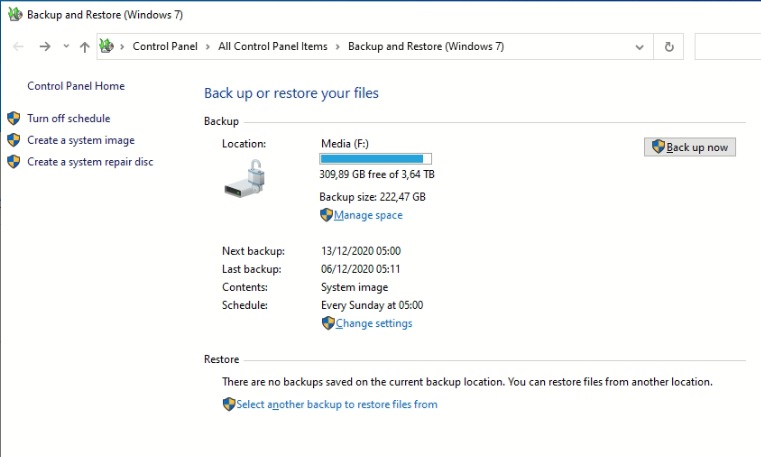Open the address bar history dropdown
This screenshot has width=761, height=457.
tap(640, 47)
